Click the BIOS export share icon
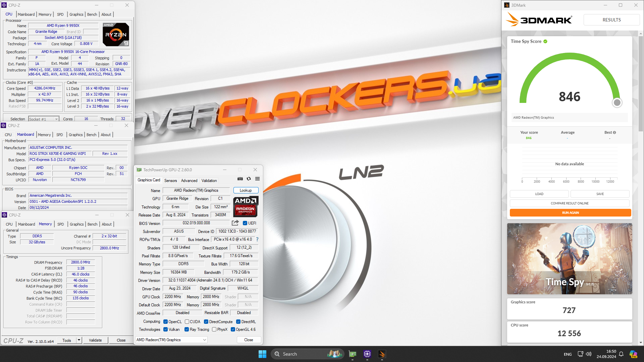This screenshot has height=362, width=644. coord(235,223)
